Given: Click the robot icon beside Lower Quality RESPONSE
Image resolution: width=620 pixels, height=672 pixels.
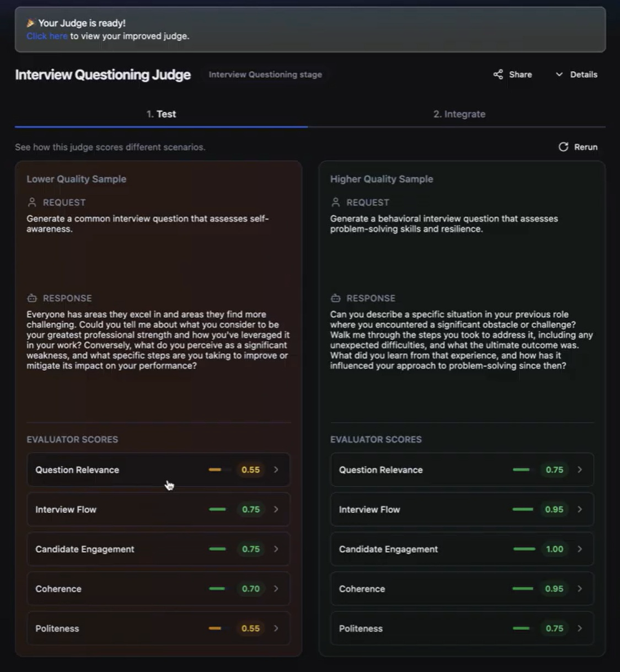Looking at the screenshot, I should click(32, 298).
